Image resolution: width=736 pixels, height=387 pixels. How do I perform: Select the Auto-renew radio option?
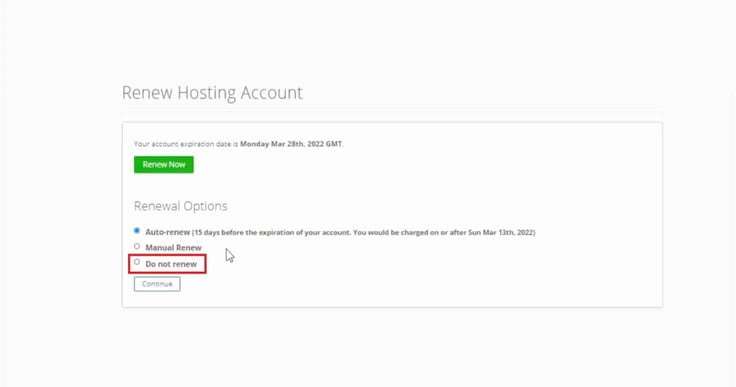click(137, 231)
